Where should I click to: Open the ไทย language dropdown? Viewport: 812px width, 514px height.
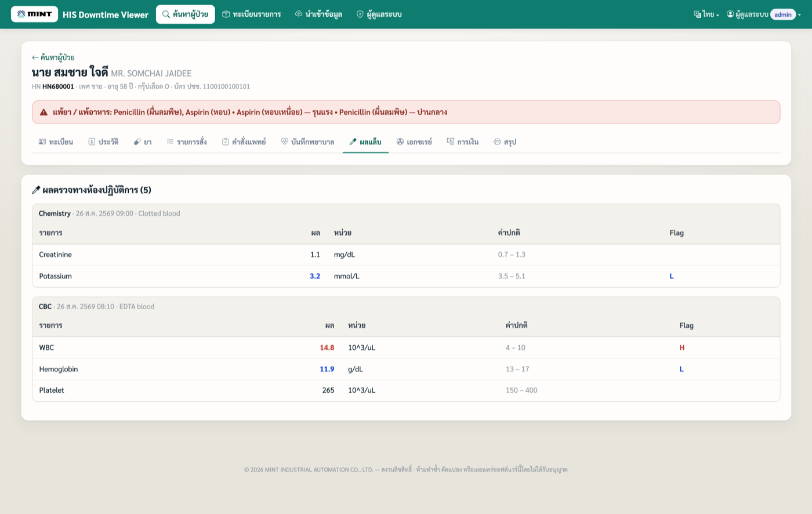click(706, 15)
